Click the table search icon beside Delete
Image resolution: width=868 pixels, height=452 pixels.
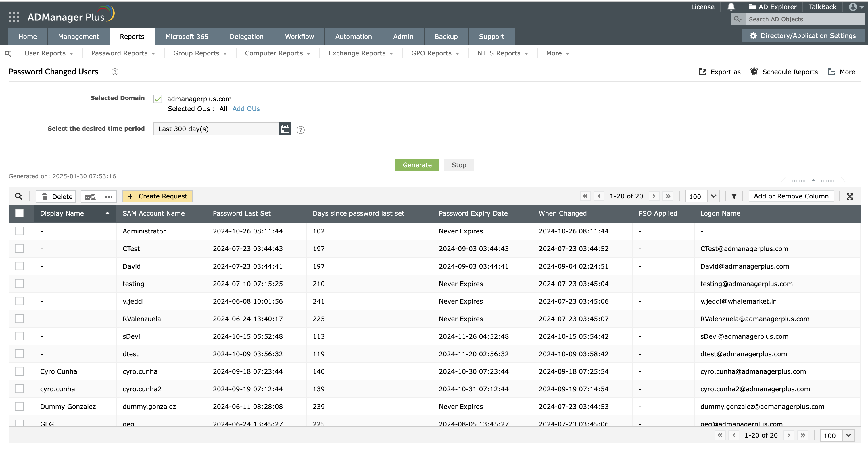[x=19, y=196]
